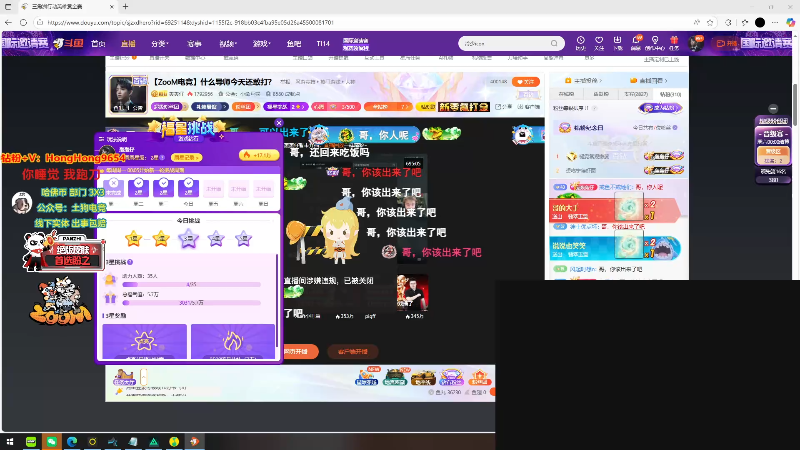This screenshot has width=800, height=450.
Task: Click the 福星挑战 panel scrollbar
Action: coord(277,301)
